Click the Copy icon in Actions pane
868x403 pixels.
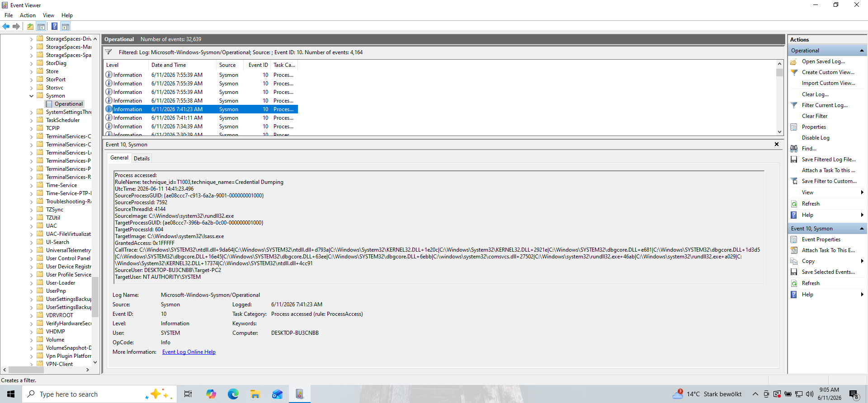794,261
